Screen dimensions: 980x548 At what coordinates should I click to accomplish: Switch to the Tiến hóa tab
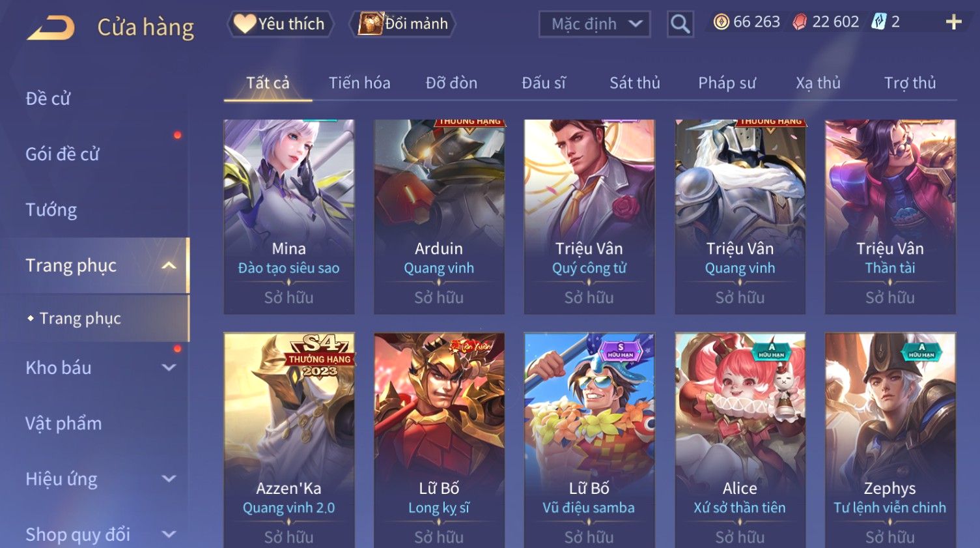[x=359, y=83]
